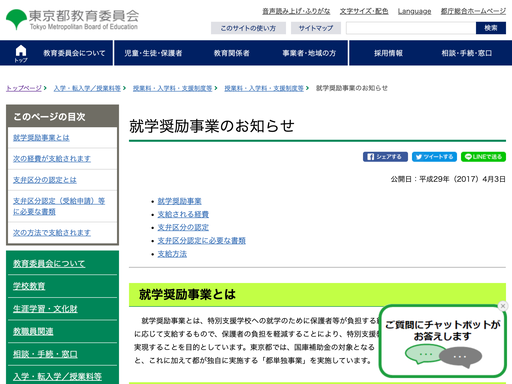Screen dimensions: 512x384
Task: Click the green ginkgo leaf logo
Action: pos(16,19)
